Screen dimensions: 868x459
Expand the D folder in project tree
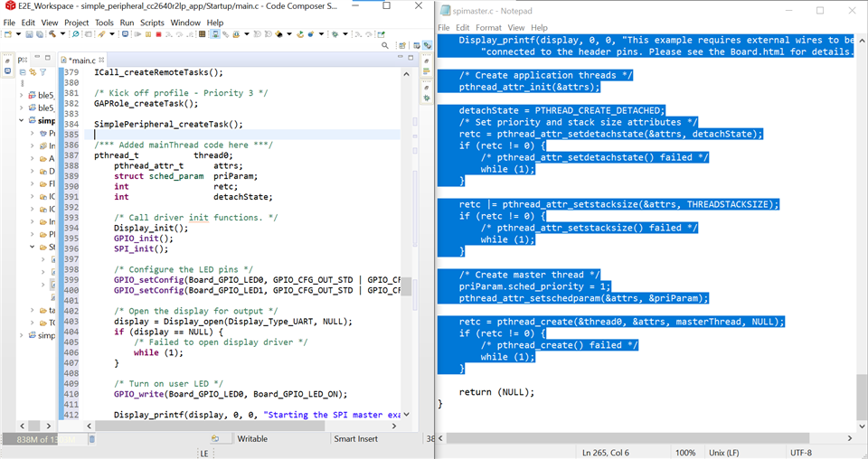tap(33, 171)
